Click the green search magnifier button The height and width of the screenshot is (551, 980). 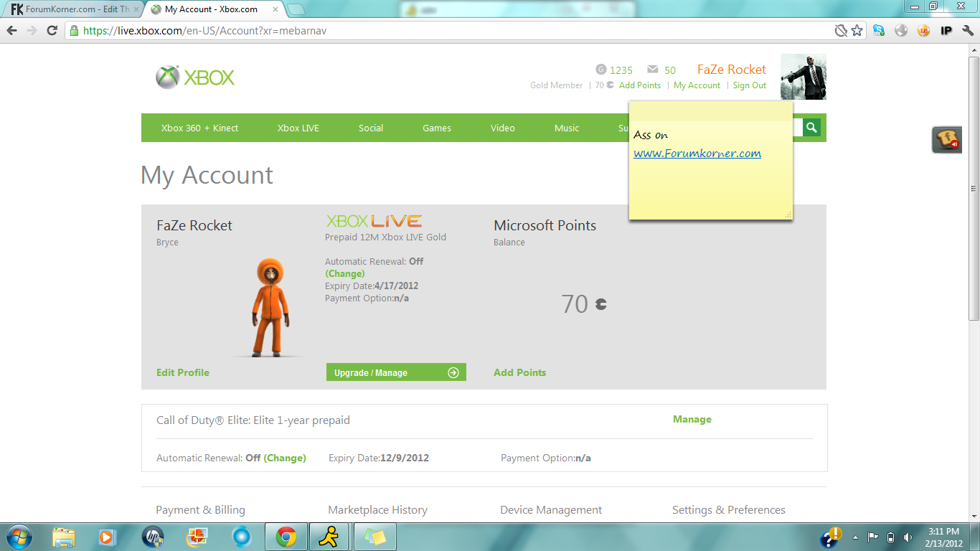[x=811, y=128]
